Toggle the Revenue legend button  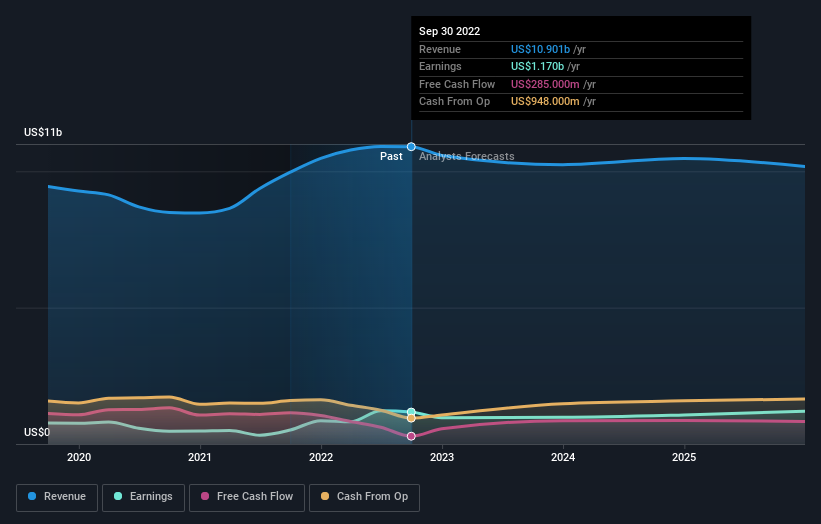click(x=57, y=497)
